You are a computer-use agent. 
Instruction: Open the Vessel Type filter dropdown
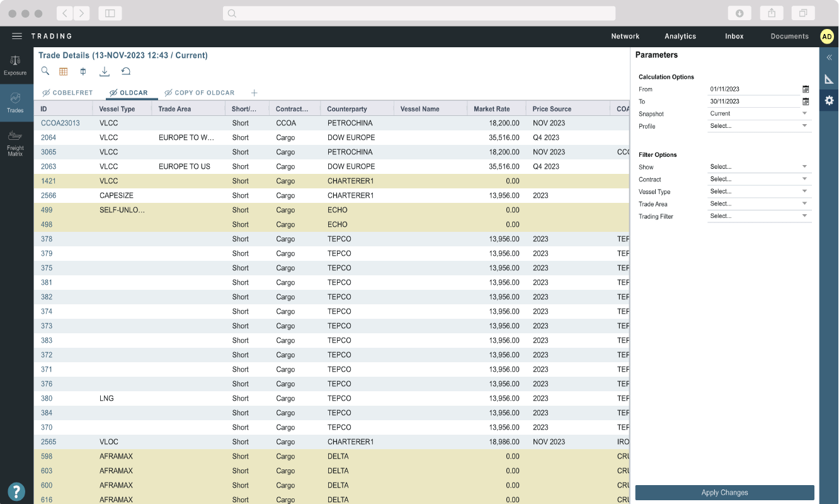pos(759,192)
